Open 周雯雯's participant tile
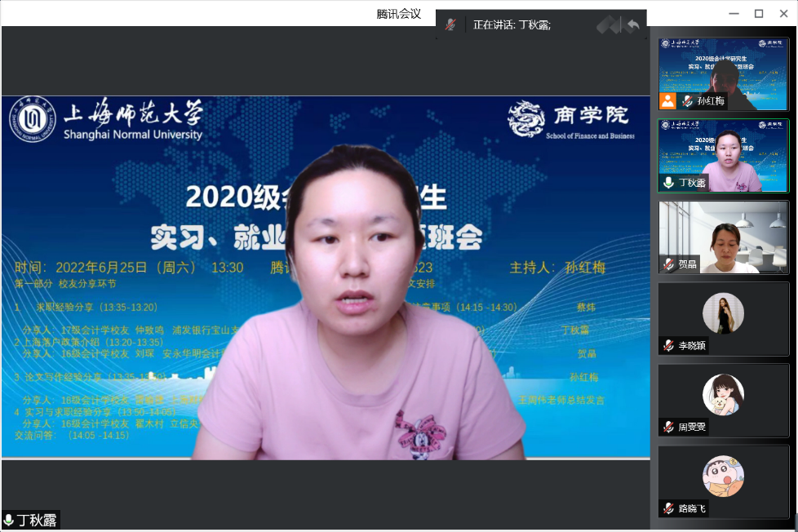 click(723, 400)
